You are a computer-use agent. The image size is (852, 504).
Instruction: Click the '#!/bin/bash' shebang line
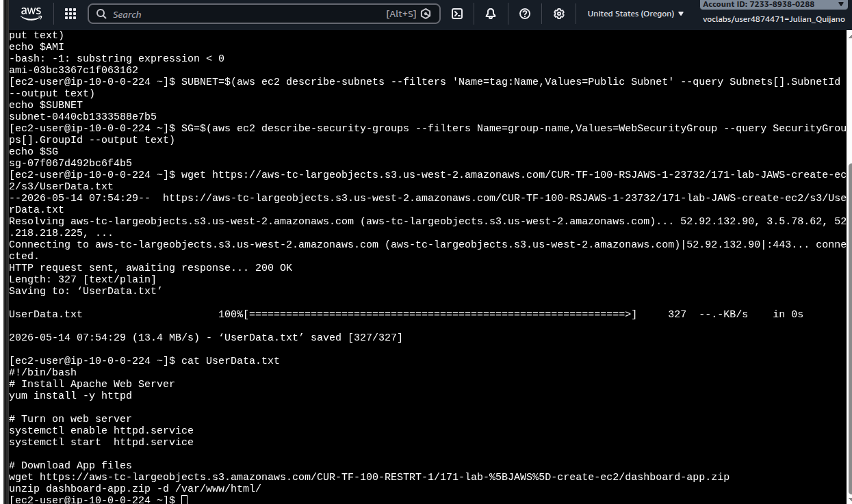(x=42, y=372)
